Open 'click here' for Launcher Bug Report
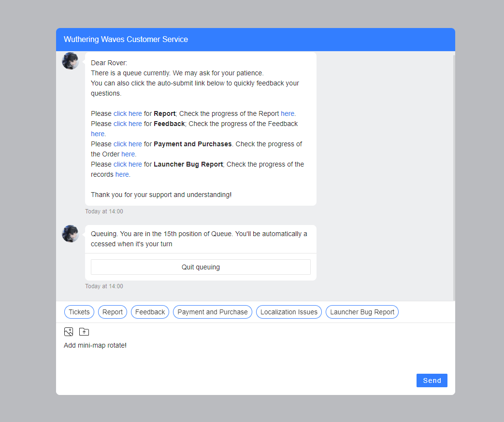504x422 pixels. point(128,164)
